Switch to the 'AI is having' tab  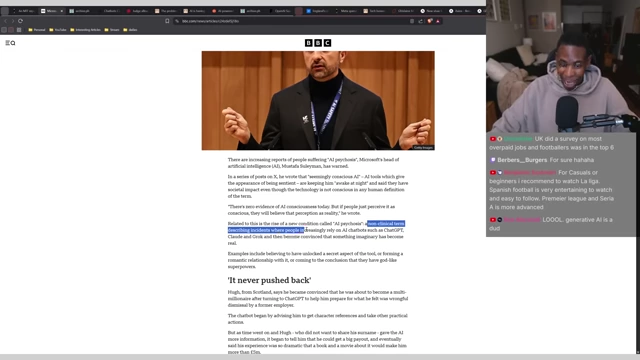[x=195, y=11]
